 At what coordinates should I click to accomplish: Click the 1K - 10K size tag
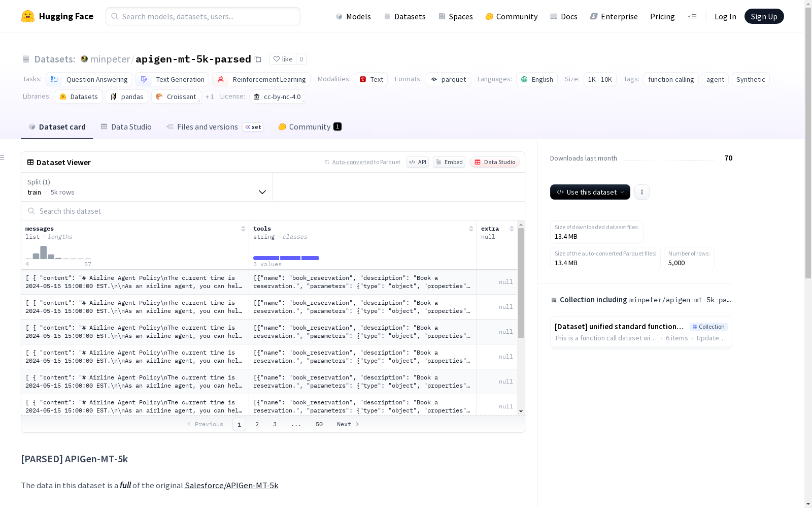(x=600, y=79)
